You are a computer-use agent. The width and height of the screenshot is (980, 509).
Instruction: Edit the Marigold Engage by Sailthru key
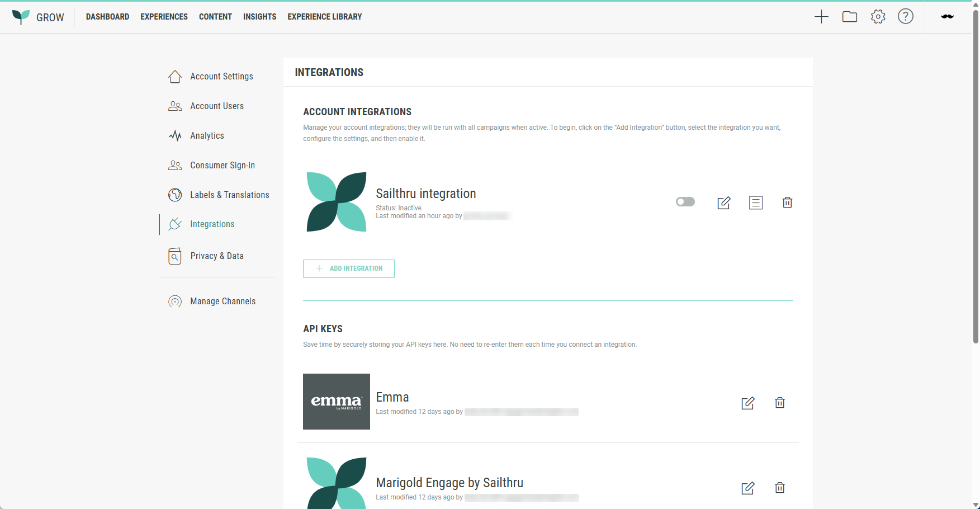(747, 488)
